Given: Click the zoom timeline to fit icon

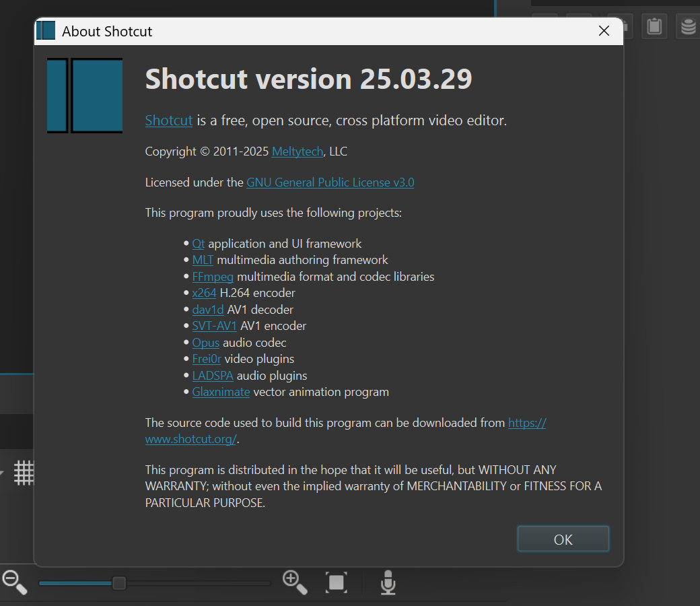Looking at the screenshot, I should [336, 582].
